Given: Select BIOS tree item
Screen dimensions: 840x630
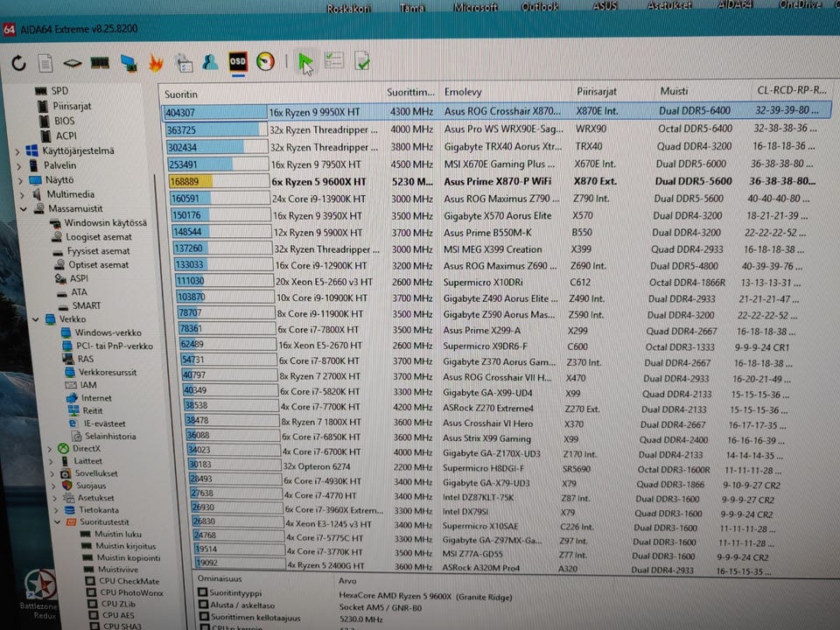Looking at the screenshot, I should (x=64, y=121).
